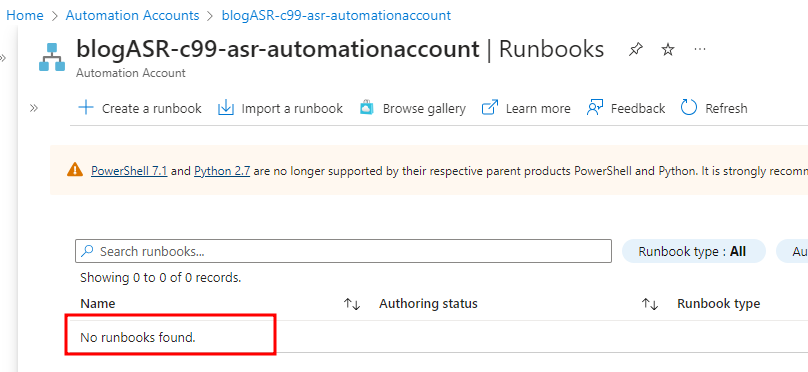Open the PowerShell 7.1 link in warning
Image resolution: width=808 pixels, height=372 pixels.
129,171
